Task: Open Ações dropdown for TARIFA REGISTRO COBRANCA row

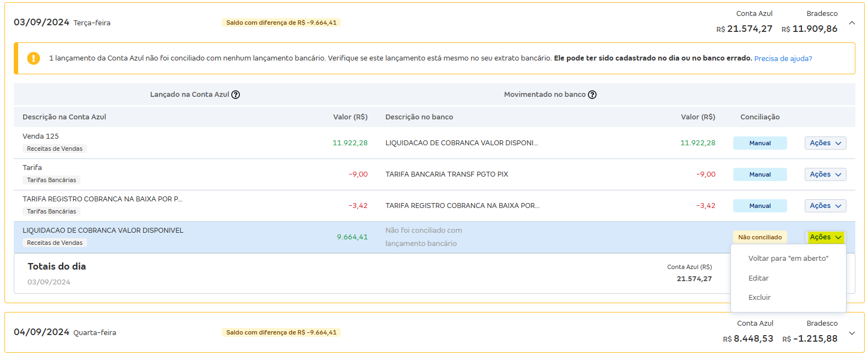Action: tap(825, 206)
